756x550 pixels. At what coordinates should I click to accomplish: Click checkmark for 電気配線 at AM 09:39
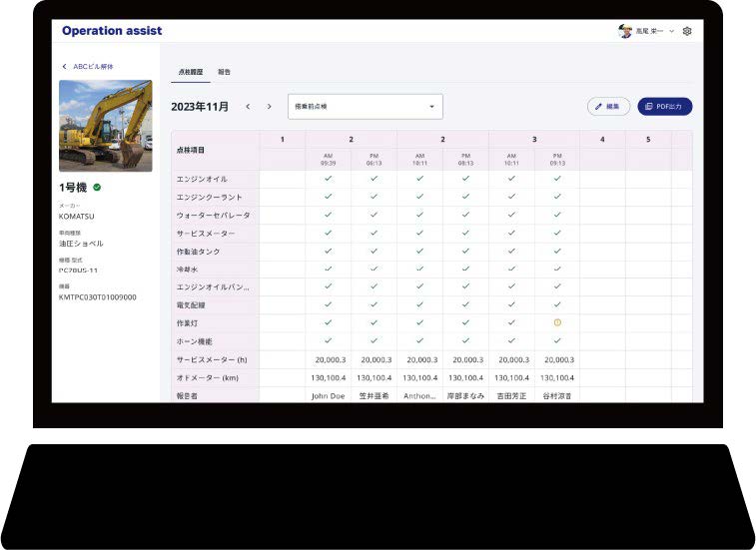click(x=329, y=304)
